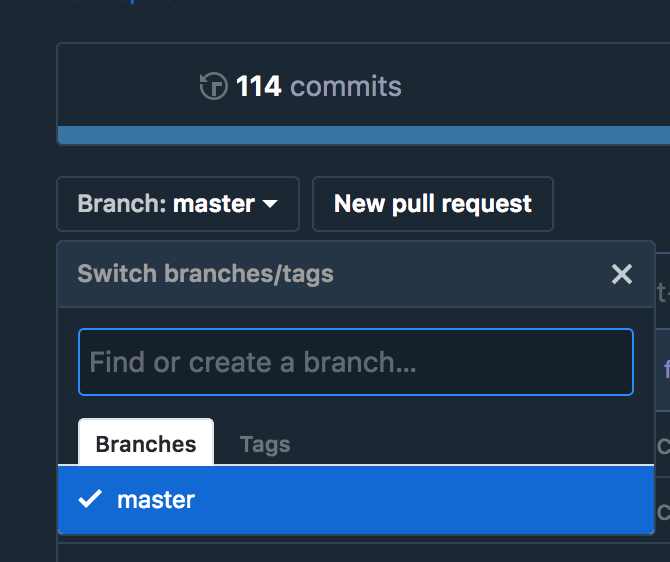
Task: Click the commits history clock icon
Action: (213, 87)
